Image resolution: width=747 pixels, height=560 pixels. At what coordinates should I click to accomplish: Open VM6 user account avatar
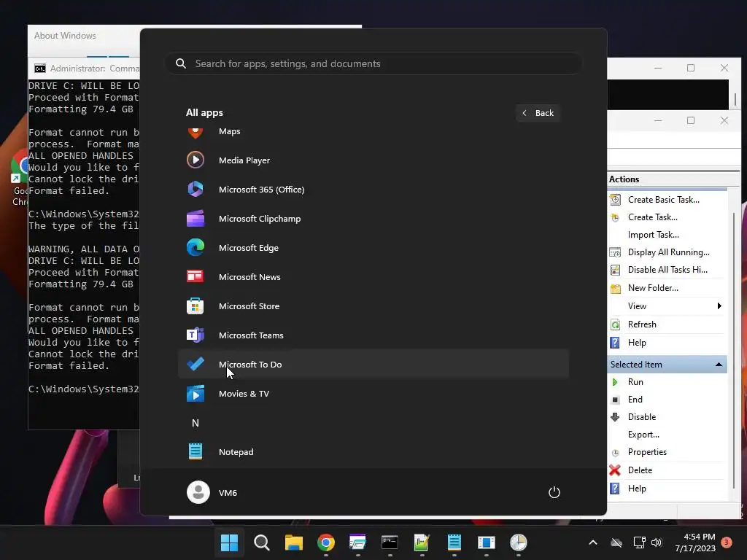pos(198,492)
